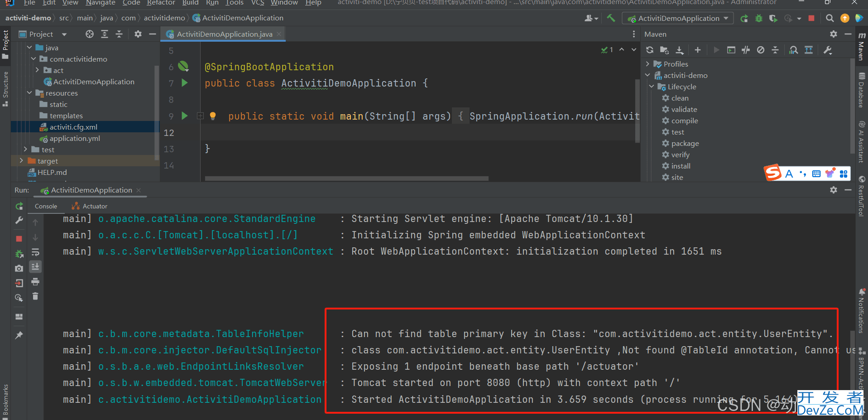
Task: Select application.yml in Project tree
Action: point(75,138)
